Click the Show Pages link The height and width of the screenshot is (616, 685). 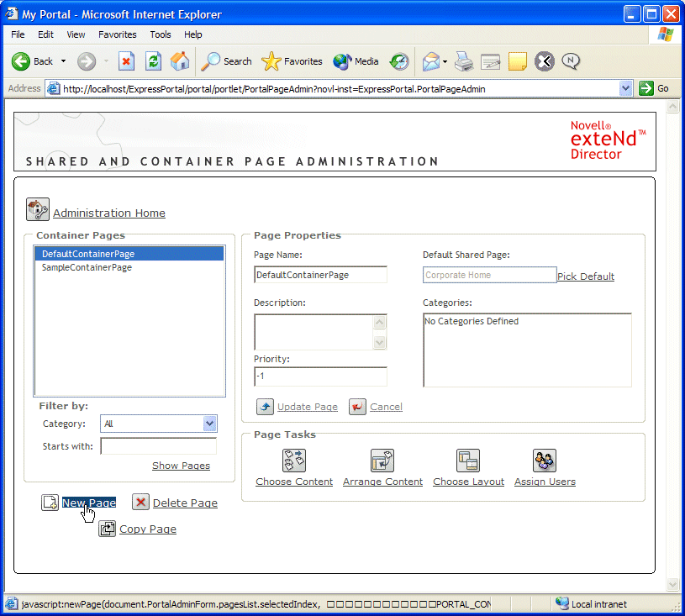[x=181, y=465]
